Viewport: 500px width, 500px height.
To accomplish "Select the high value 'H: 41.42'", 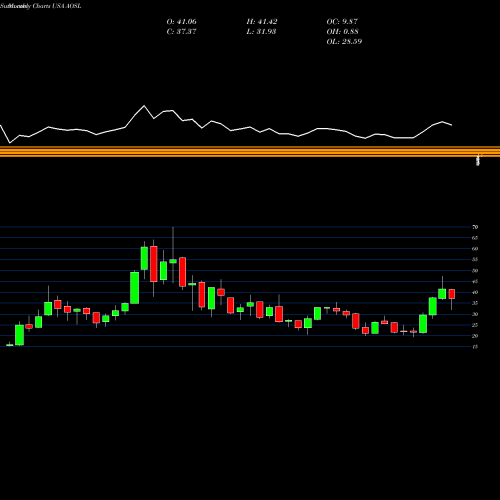I will pos(262,22).
